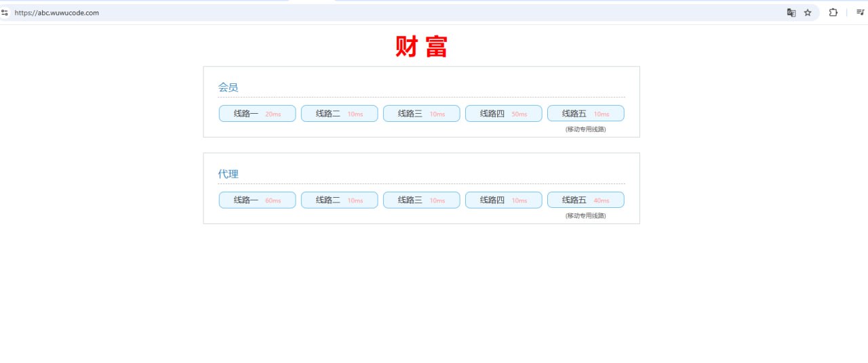This screenshot has height=363, width=868.
Task: Open the media controls icon in the toolbar
Action: (x=861, y=13)
